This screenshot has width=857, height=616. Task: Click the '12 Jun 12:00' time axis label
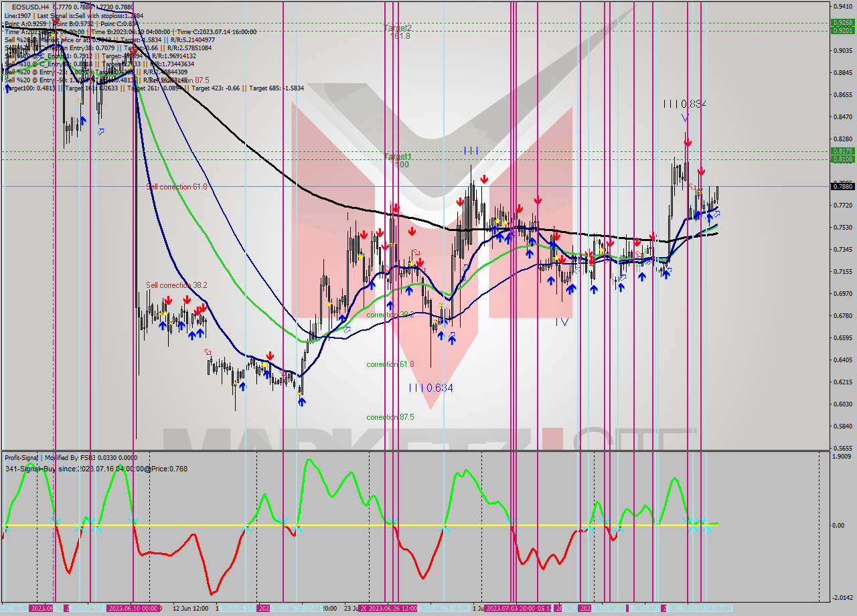point(190,608)
